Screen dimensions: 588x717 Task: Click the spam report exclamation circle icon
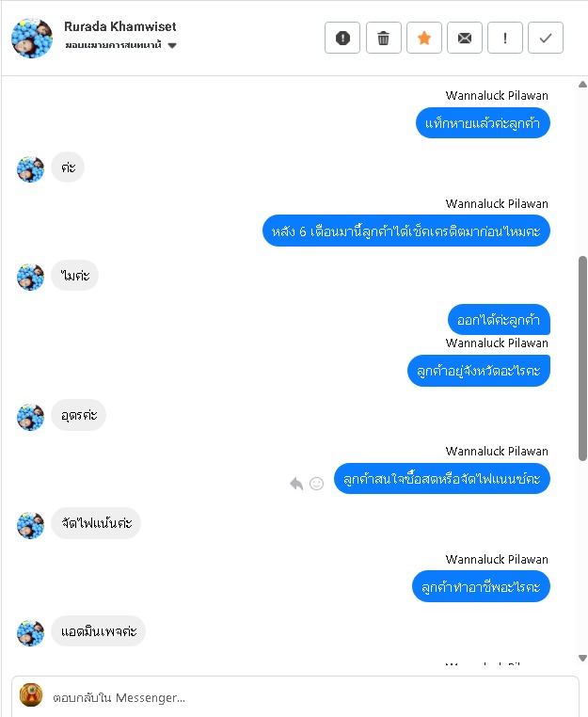pyautogui.click(x=342, y=38)
